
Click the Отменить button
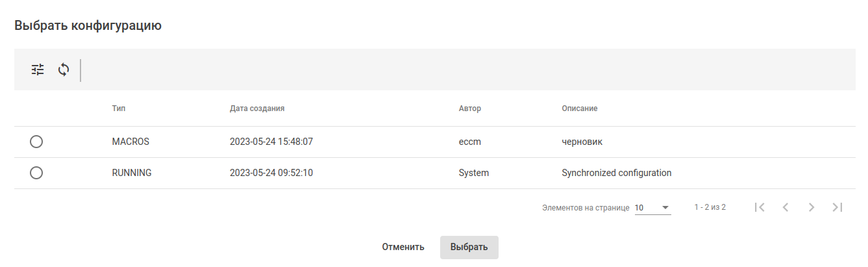tap(403, 247)
